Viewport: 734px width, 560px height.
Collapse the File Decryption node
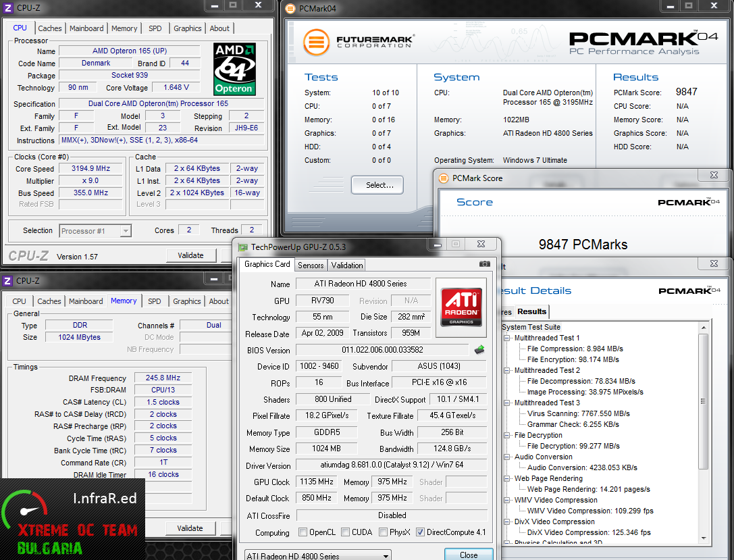(507, 436)
